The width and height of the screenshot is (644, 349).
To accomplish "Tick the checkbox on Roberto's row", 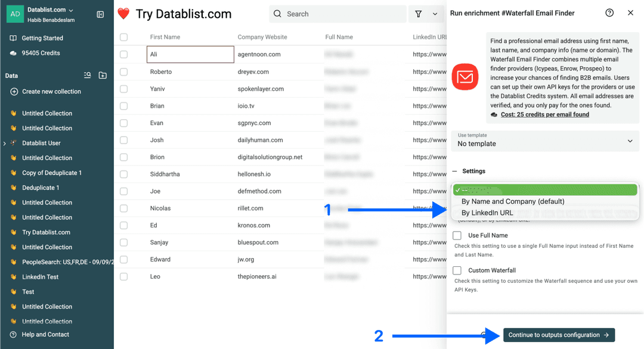I will pos(123,71).
